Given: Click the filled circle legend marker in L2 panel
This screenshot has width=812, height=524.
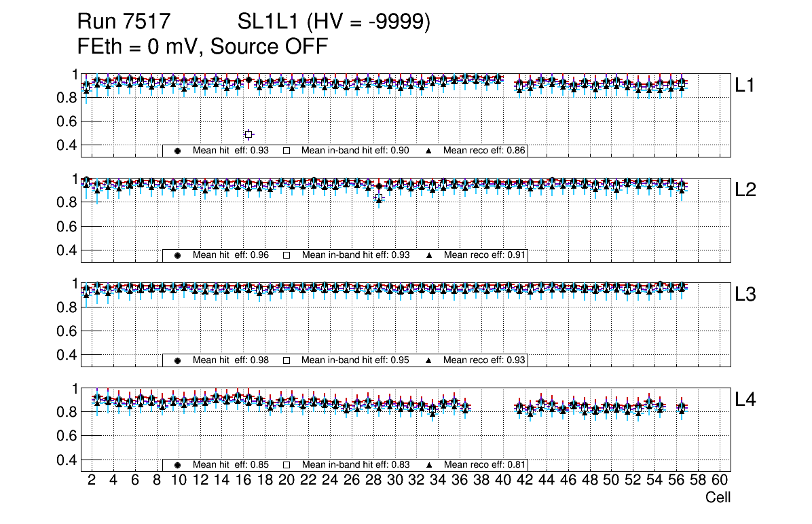Looking at the screenshot, I should tap(178, 255).
